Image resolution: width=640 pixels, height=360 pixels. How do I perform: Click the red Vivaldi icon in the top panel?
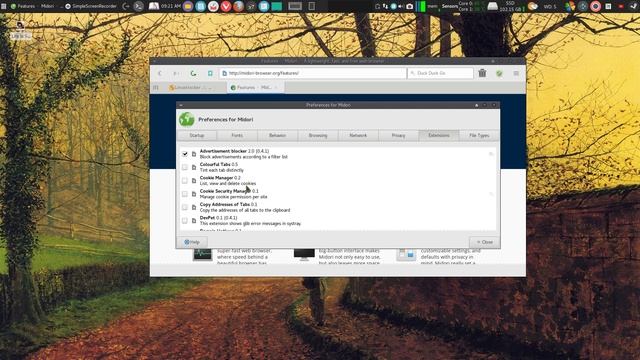tap(226, 6)
